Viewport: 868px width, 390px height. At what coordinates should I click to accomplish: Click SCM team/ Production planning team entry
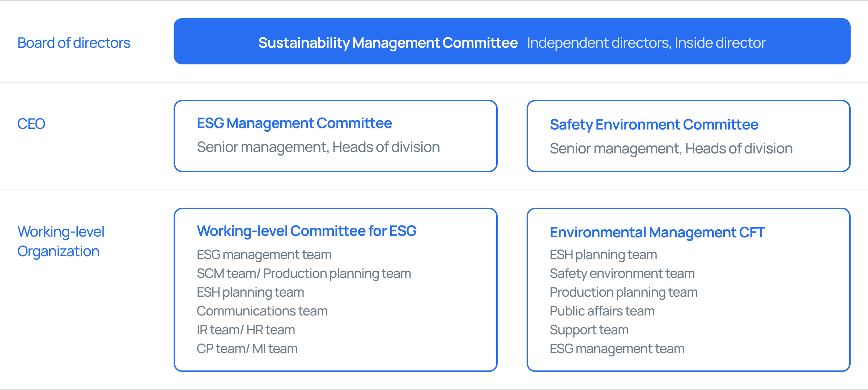[x=303, y=274]
